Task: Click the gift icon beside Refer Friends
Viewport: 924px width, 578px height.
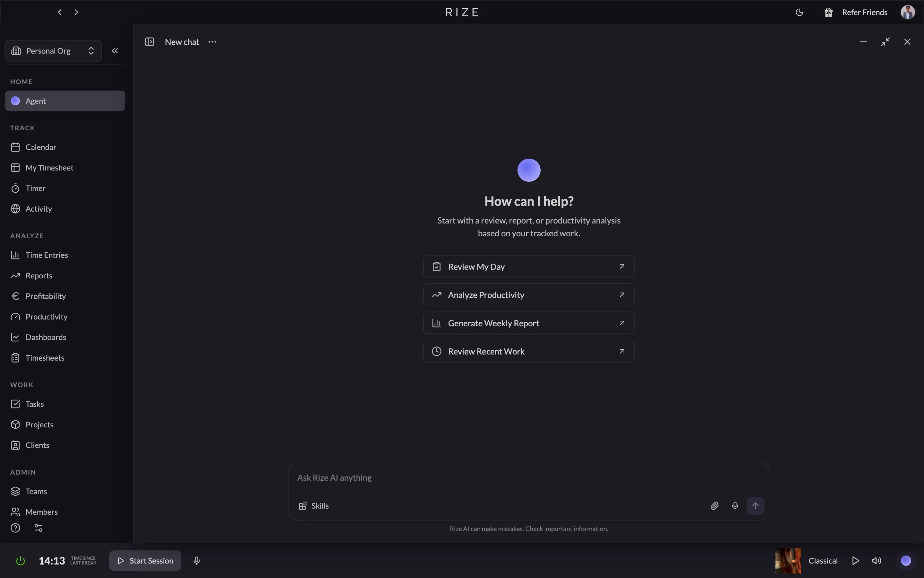Action: click(x=828, y=12)
